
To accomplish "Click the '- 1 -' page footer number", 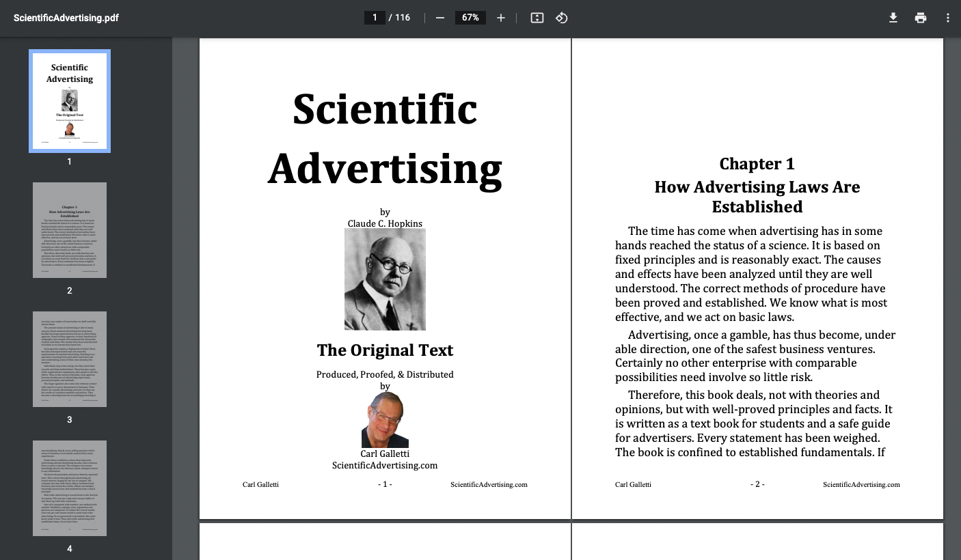I will click(385, 484).
